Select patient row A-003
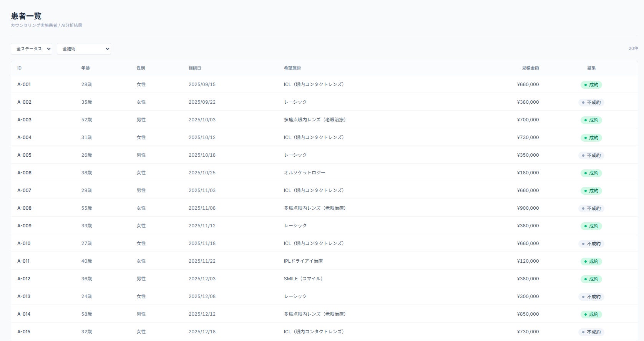This screenshot has height=341, width=644. [x=324, y=119]
